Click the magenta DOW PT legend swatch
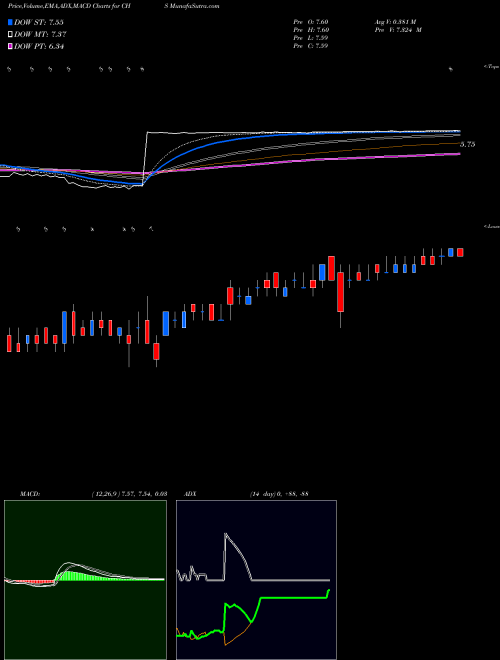The image size is (500, 660). [x=10, y=46]
